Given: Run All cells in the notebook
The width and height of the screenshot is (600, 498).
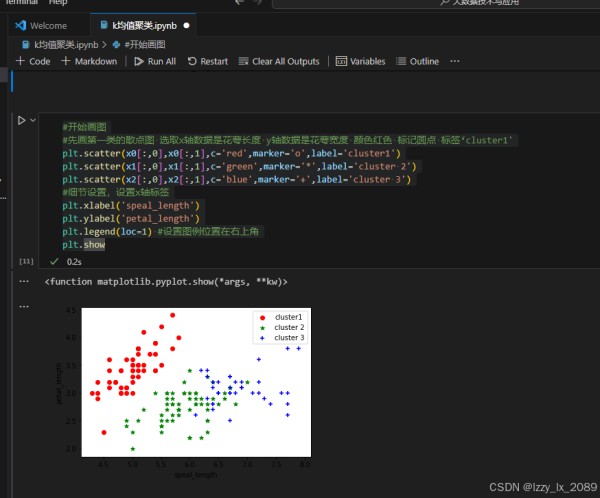Looking at the screenshot, I should 155,61.
